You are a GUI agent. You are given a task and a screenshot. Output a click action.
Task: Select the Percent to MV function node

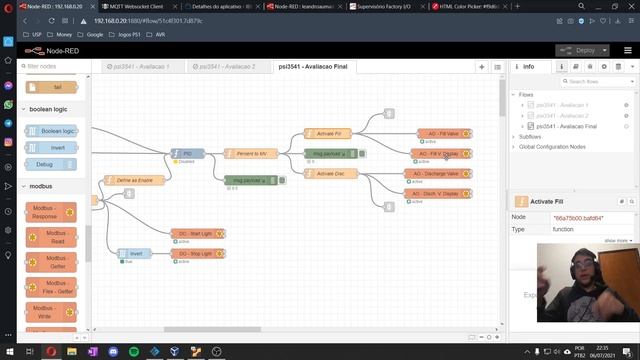click(x=251, y=153)
